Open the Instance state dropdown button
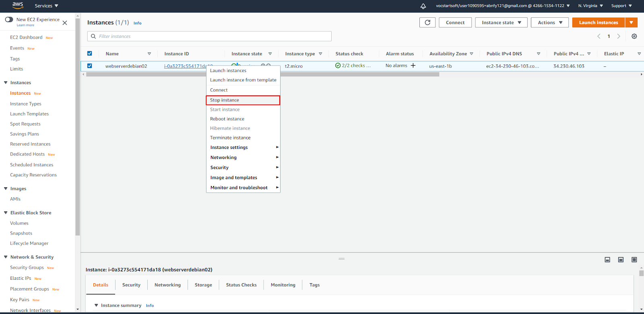 pyautogui.click(x=501, y=23)
